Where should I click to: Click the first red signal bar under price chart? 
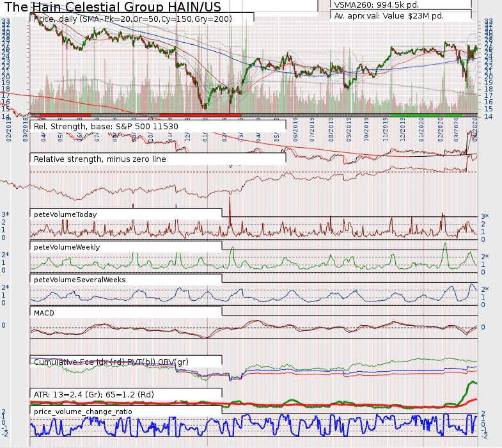tap(65, 115)
